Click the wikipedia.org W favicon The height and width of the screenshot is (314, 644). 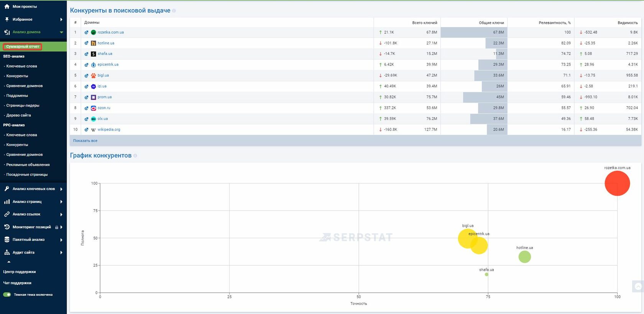pyautogui.click(x=93, y=130)
